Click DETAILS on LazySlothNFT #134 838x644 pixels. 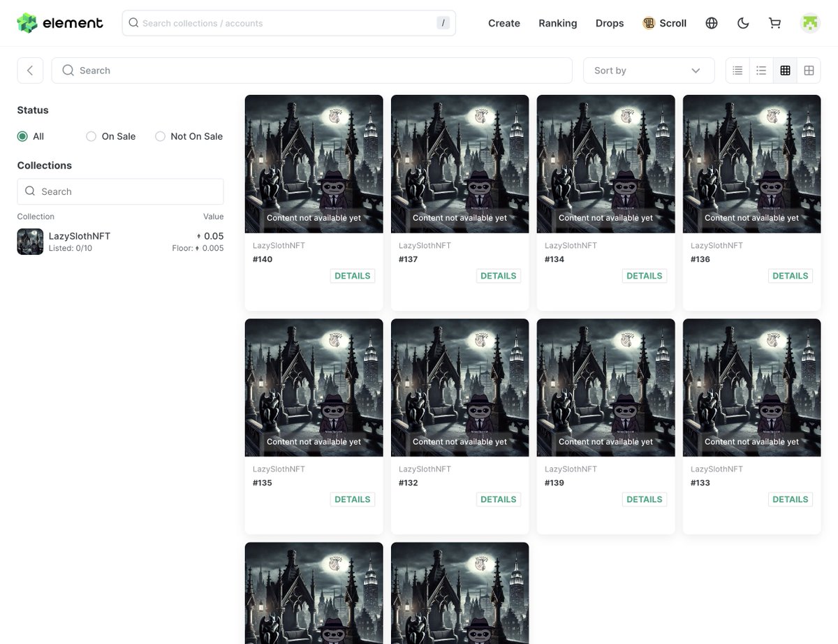click(x=645, y=276)
